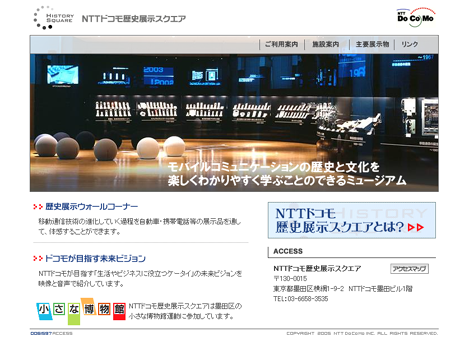Click the 映像と音声で紹介しています text line

[81, 284]
